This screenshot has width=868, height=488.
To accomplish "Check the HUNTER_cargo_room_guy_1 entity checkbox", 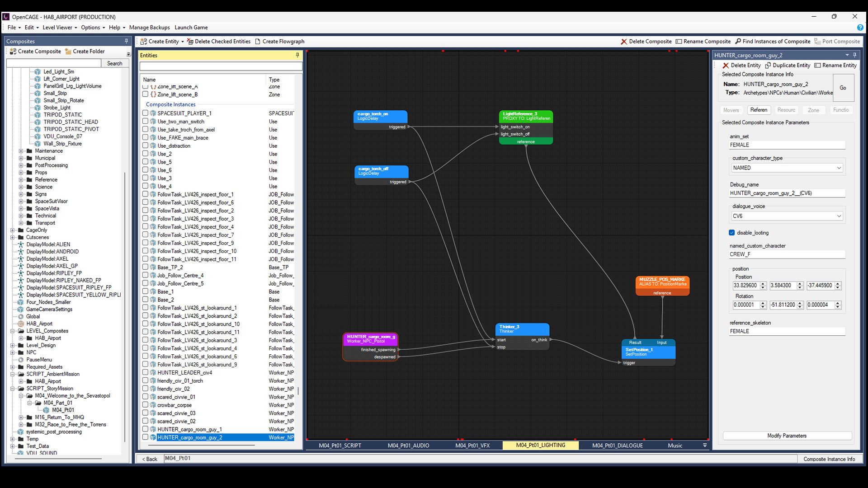I will point(145,429).
